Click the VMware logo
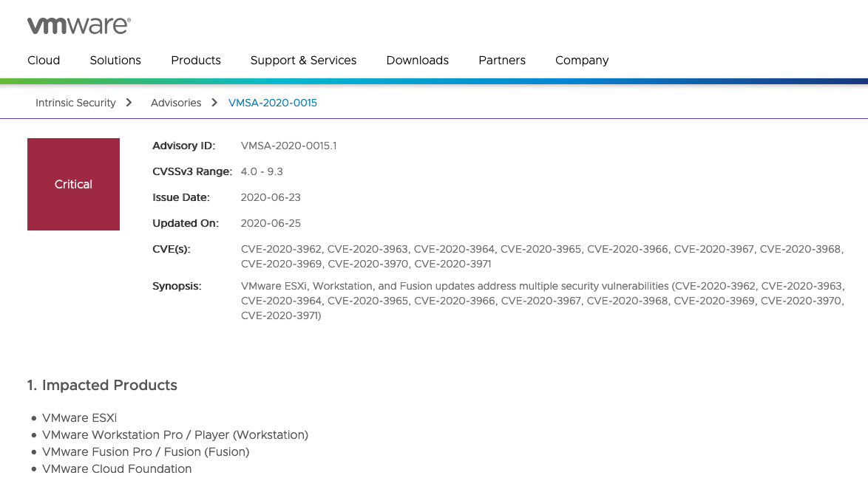Viewport: 868px width, 495px height. pos(79,25)
